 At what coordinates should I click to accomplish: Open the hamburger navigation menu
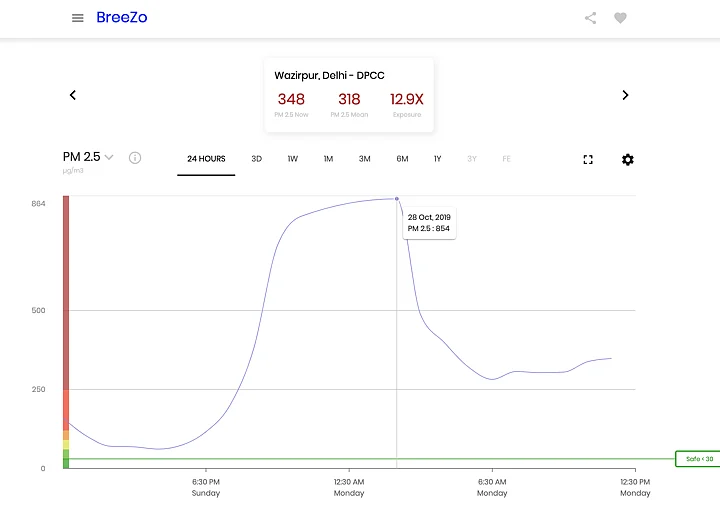(x=78, y=18)
